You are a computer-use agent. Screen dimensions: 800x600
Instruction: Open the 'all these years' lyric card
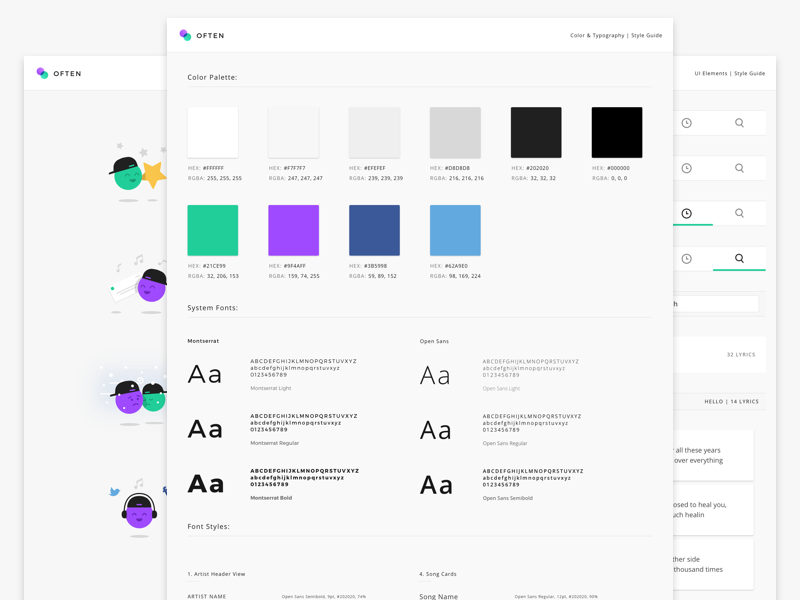coord(712,456)
